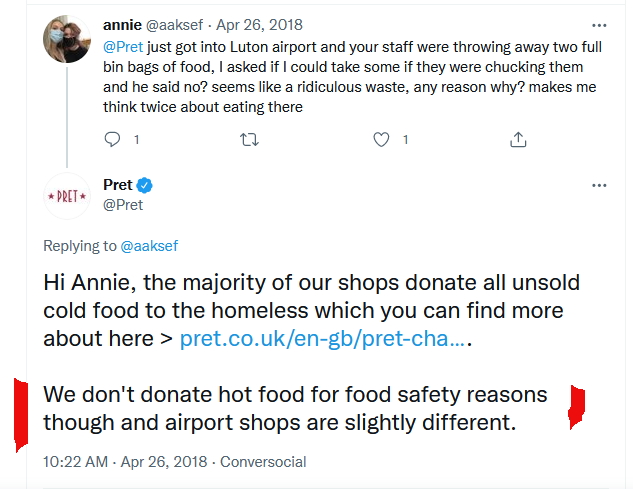This screenshot has height=489, width=633.
Task: Click the @aaksef handle beside annie's name
Action: 182,24
